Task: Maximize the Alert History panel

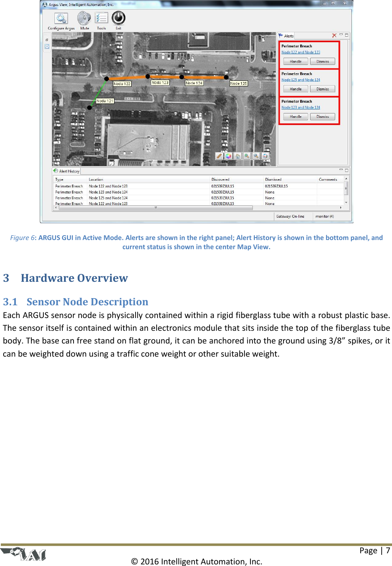Action: (x=347, y=170)
